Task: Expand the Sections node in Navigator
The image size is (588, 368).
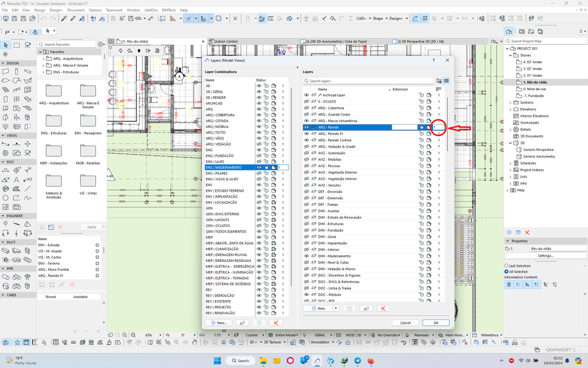Action: [510, 103]
